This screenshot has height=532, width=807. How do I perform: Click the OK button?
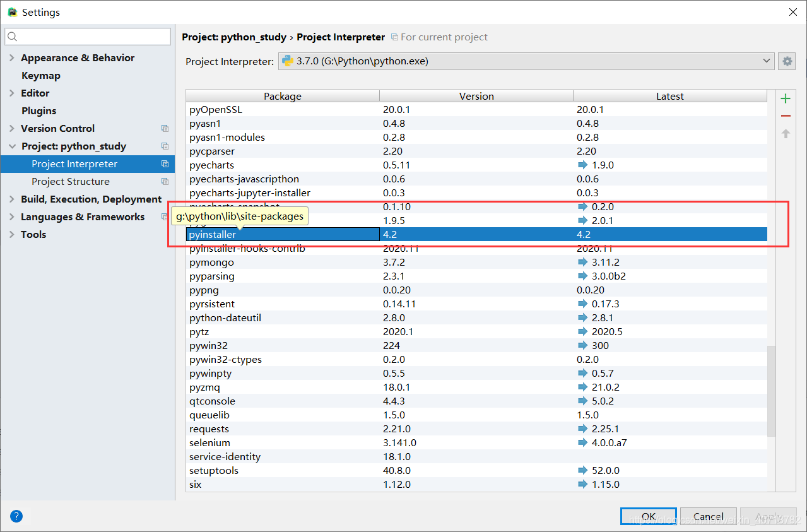coord(649,516)
